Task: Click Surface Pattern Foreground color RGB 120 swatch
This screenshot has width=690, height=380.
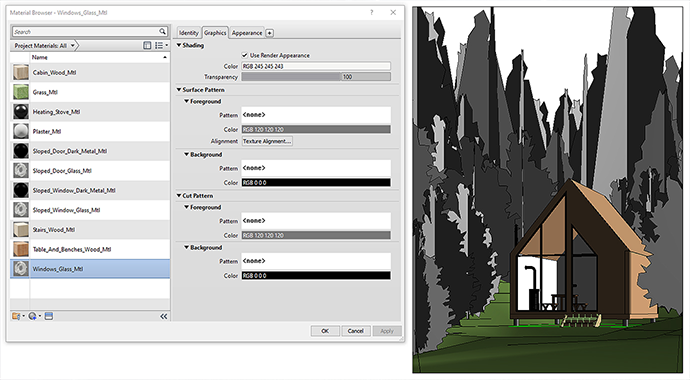Action: (x=316, y=129)
